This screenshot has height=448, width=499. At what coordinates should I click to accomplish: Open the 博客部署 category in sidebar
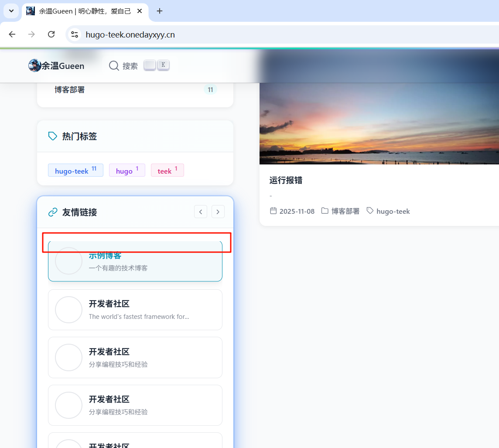click(70, 90)
